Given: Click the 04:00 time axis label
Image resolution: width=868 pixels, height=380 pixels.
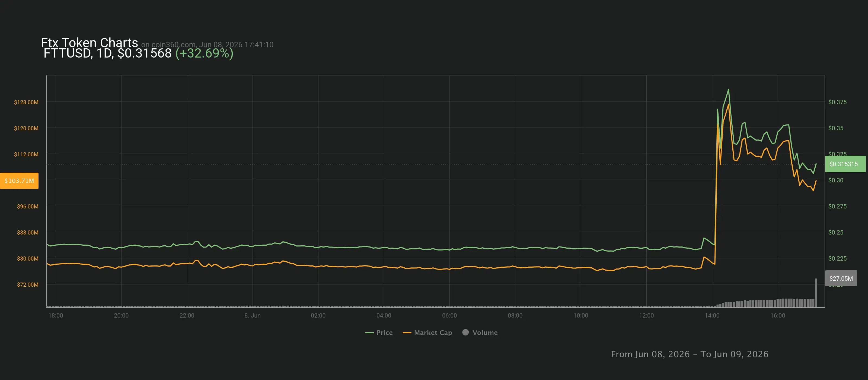Looking at the screenshot, I should [384, 315].
